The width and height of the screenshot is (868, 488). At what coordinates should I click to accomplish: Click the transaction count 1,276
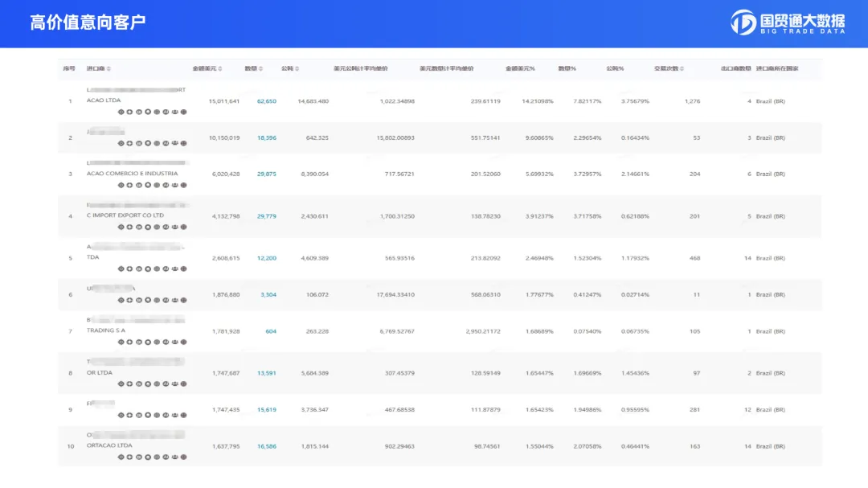pyautogui.click(x=693, y=101)
